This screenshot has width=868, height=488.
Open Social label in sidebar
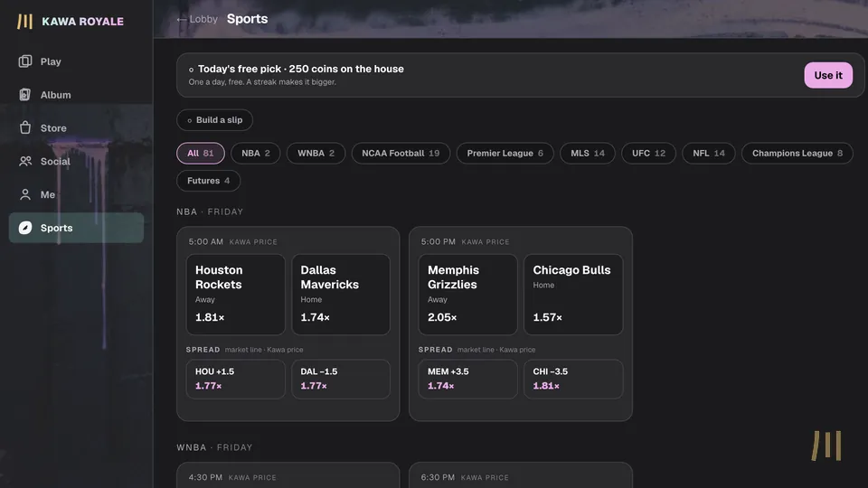(x=55, y=161)
